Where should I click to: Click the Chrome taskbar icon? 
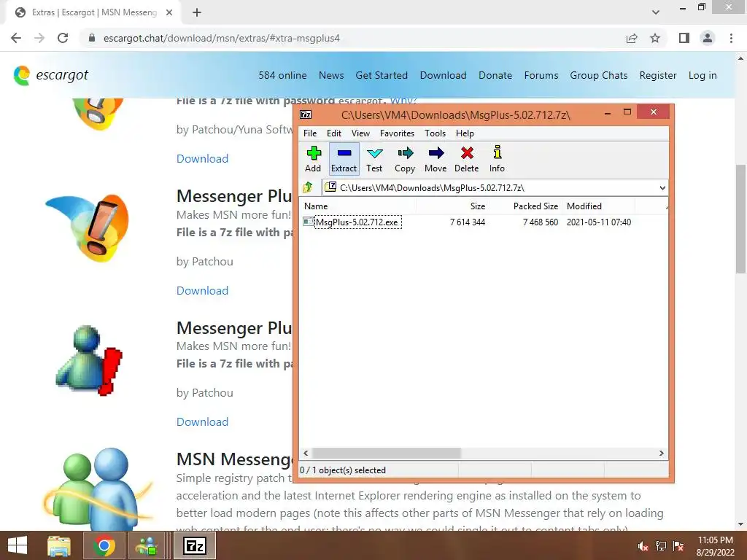click(x=104, y=545)
